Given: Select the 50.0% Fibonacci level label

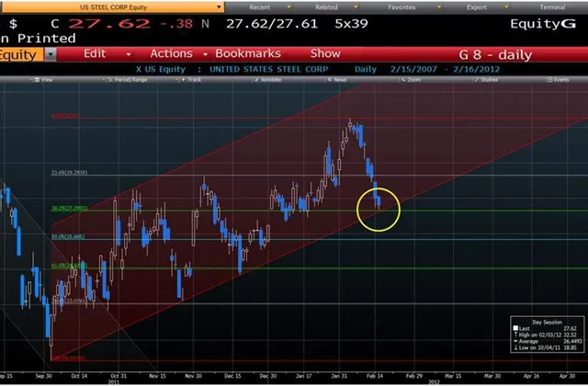Looking at the screenshot, I should 68,237.
